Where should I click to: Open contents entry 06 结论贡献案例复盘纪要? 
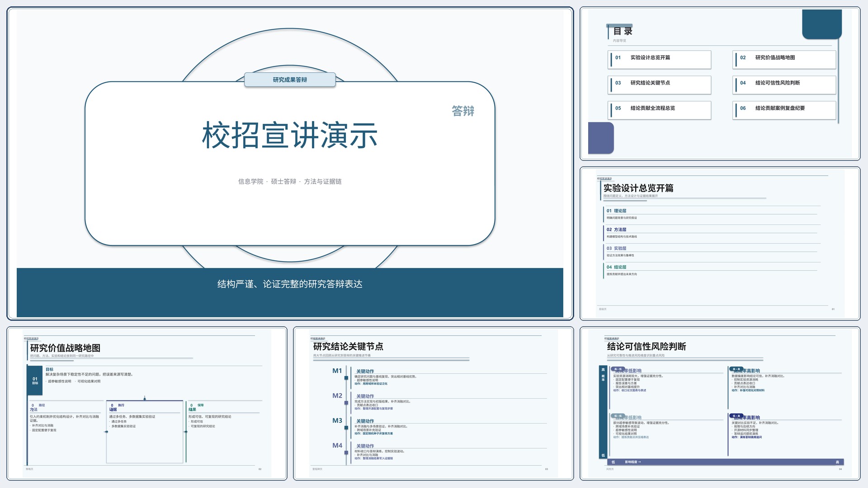click(784, 110)
